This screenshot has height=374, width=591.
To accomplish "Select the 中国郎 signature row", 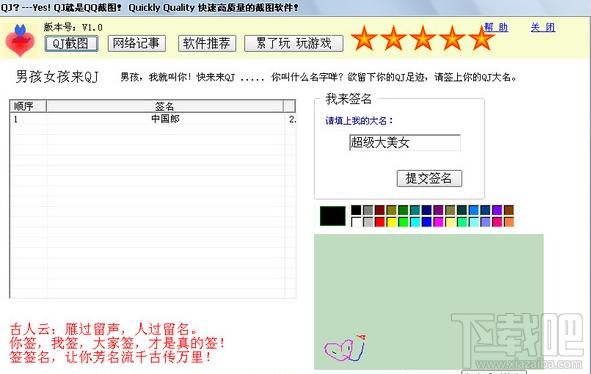I will click(x=153, y=119).
